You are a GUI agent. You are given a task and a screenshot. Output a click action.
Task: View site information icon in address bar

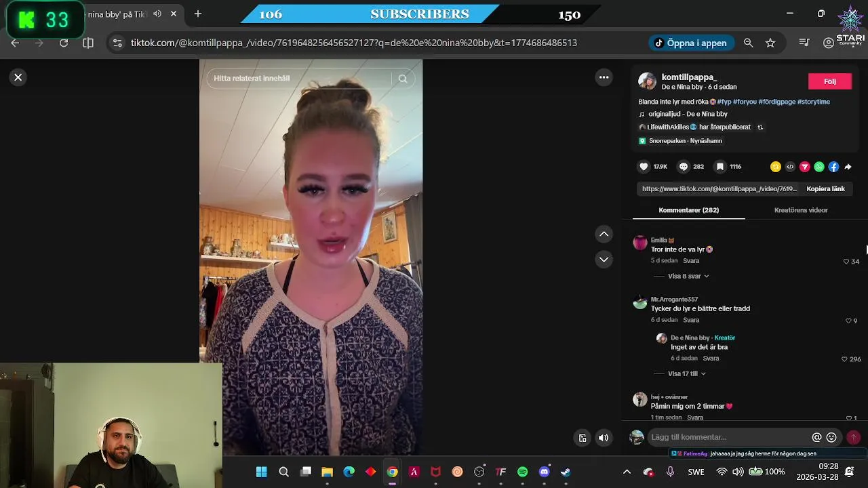coord(117,43)
